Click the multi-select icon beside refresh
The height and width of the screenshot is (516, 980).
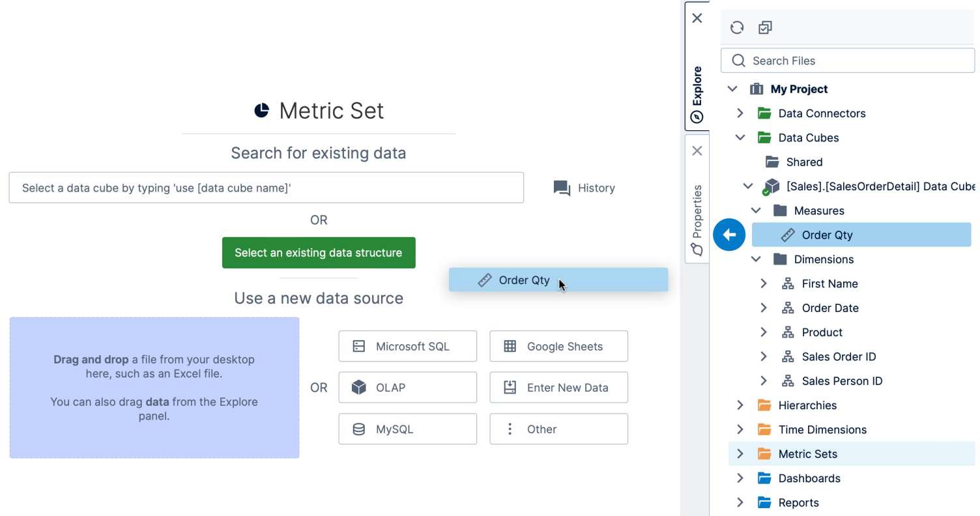(765, 27)
